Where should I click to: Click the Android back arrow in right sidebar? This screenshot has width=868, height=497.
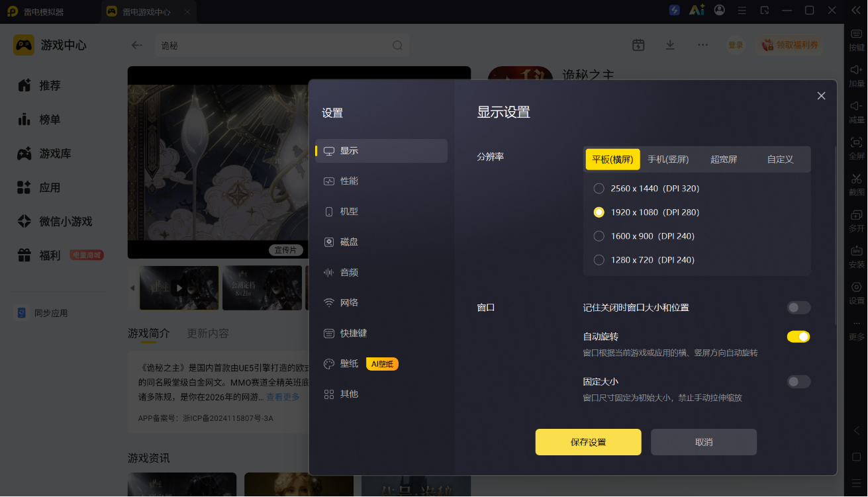(x=856, y=430)
